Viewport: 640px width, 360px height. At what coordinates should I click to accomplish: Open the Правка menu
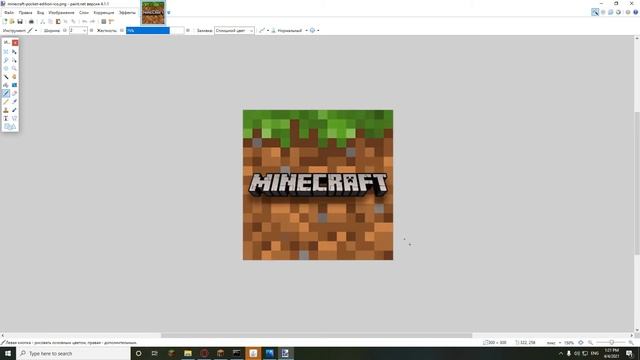pos(25,13)
